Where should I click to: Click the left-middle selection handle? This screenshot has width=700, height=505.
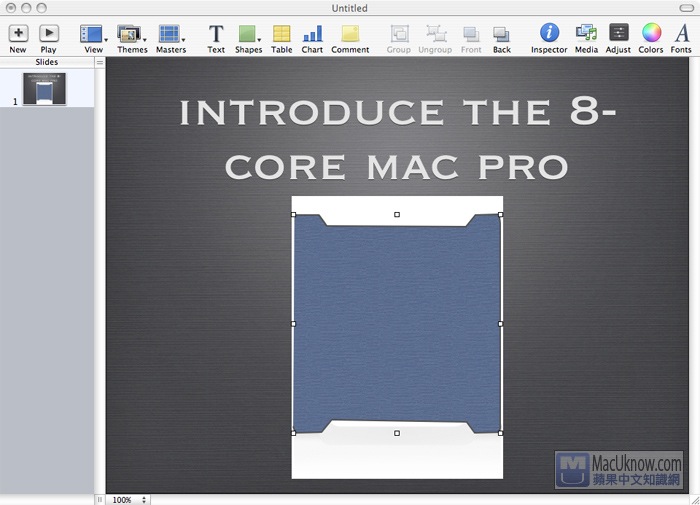[293, 324]
